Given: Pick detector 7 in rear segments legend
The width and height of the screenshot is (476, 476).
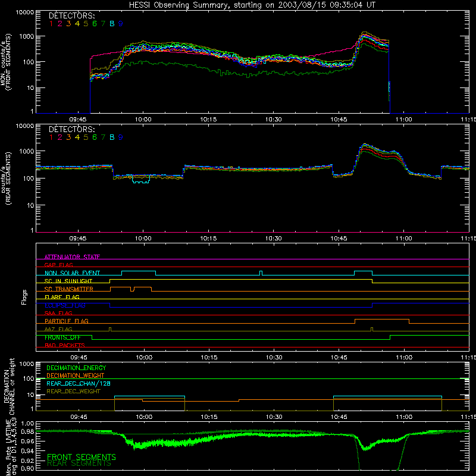Looking at the screenshot, I should (x=103, y=137).
